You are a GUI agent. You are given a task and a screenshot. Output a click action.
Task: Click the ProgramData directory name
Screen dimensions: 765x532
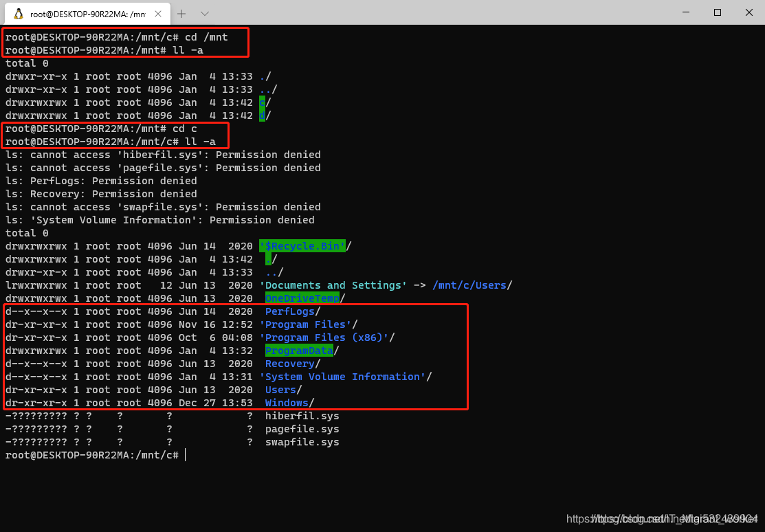point(299,351)
